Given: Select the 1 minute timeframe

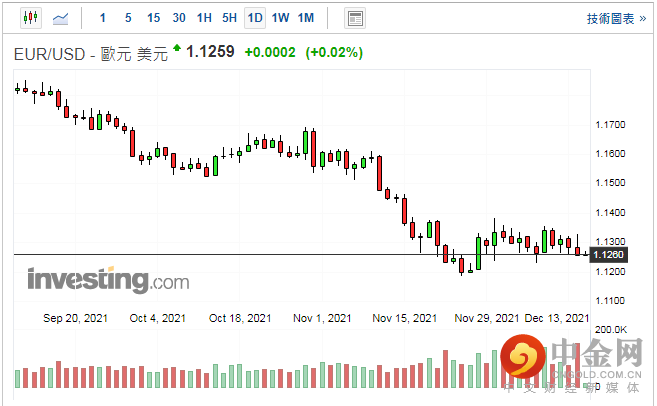Looking at the screenshot, I should (x=103, y=18).
